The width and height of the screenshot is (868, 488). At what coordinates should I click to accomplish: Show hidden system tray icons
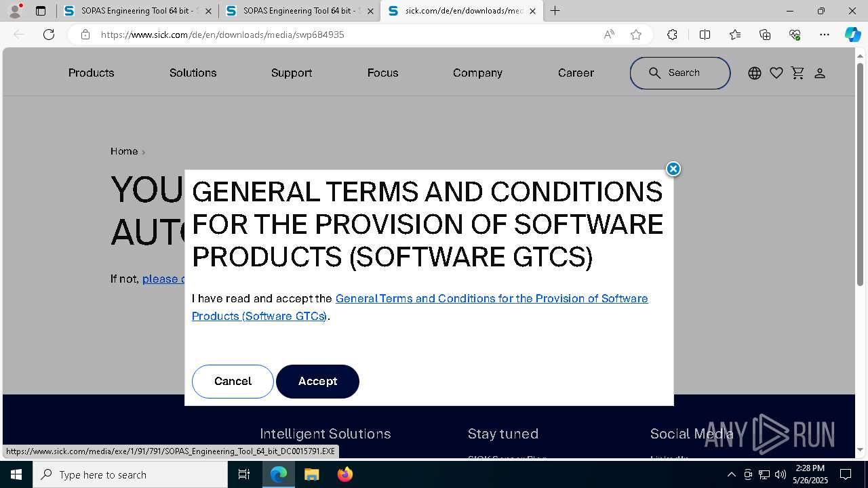tap(731, 474)
